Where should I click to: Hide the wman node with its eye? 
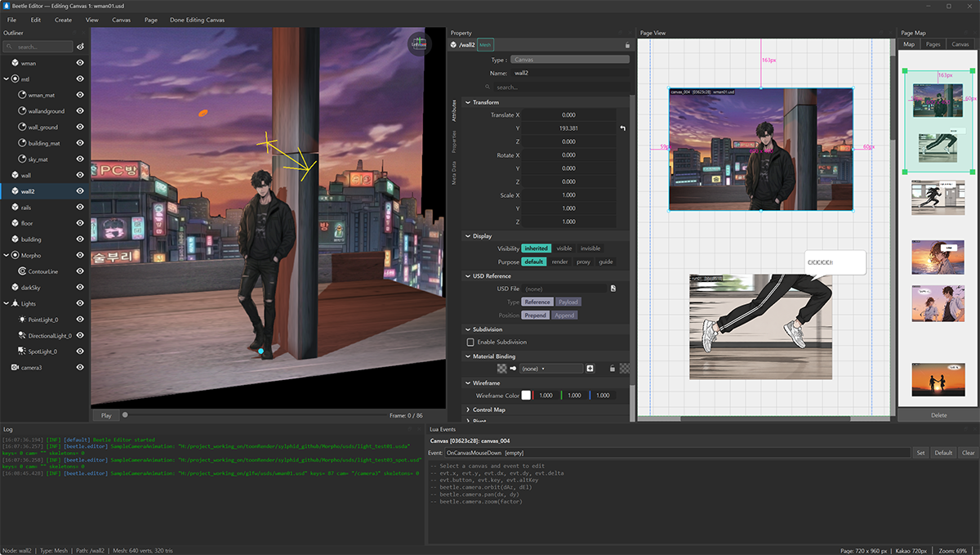coord(80,63)
